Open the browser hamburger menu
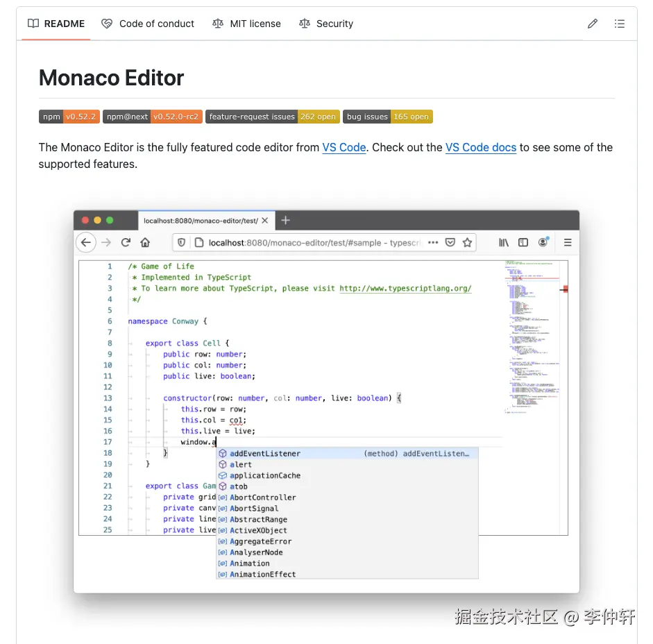Screen dimensions: 653x644 pos(568,242)
